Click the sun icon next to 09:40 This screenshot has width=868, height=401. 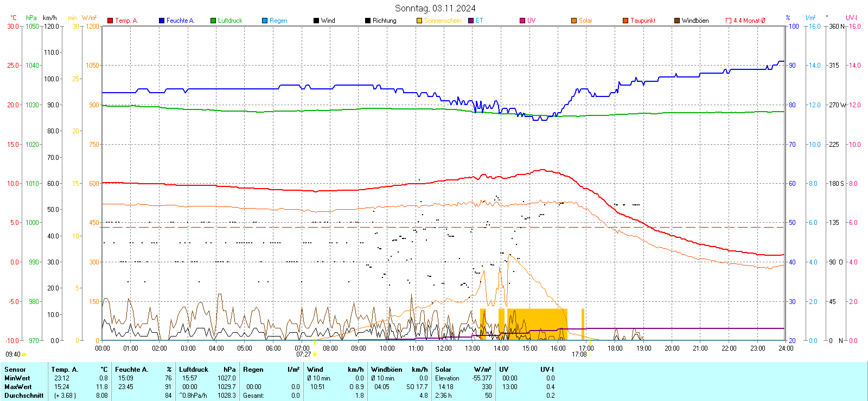click(x=24, y=354)
